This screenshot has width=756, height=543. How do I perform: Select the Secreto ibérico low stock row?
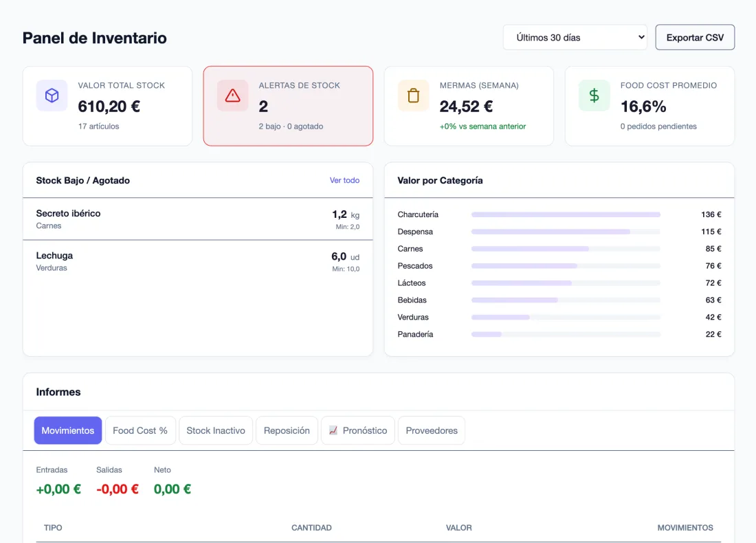(x=198, y=219)
